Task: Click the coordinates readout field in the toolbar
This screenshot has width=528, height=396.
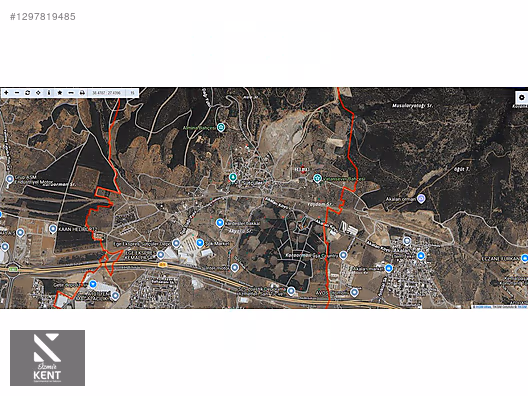Action: (x=106, y=93)
